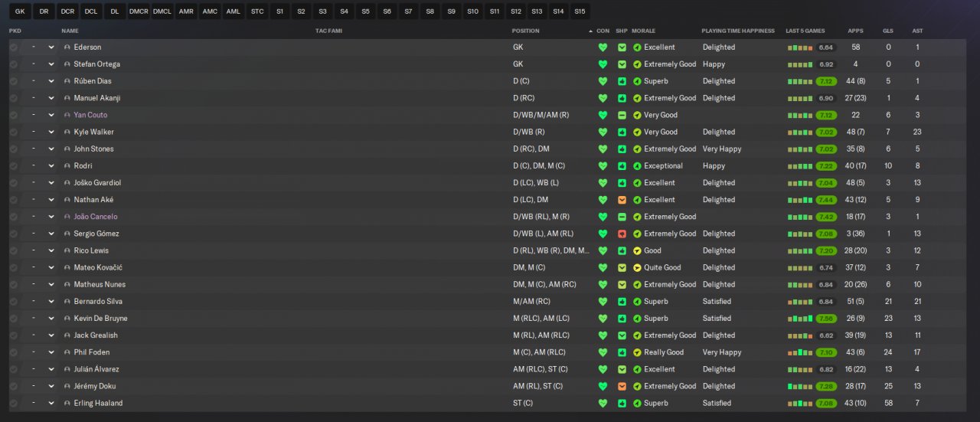The image size is (980, 422).
Task: Open the selection dropdown chevron for Kevin De Bruyne
Action: point(51,319)
